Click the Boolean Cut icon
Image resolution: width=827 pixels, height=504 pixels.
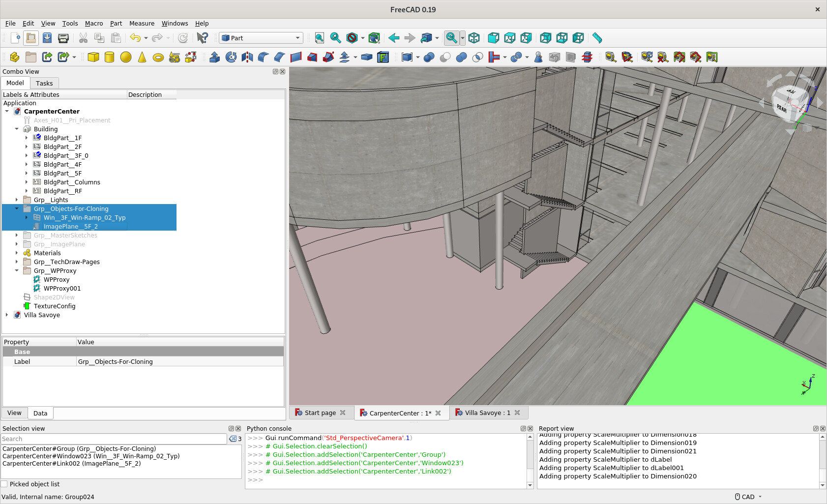445,57
